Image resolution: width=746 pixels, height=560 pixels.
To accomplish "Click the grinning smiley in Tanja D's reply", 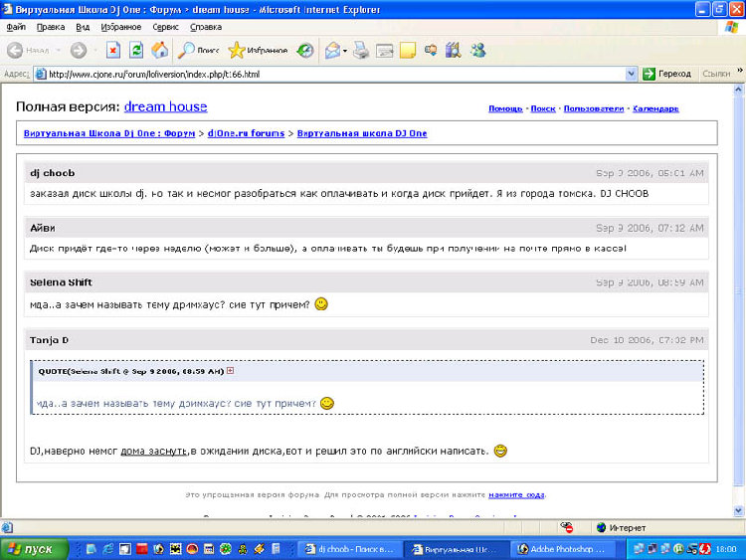I will pos(500,451).
